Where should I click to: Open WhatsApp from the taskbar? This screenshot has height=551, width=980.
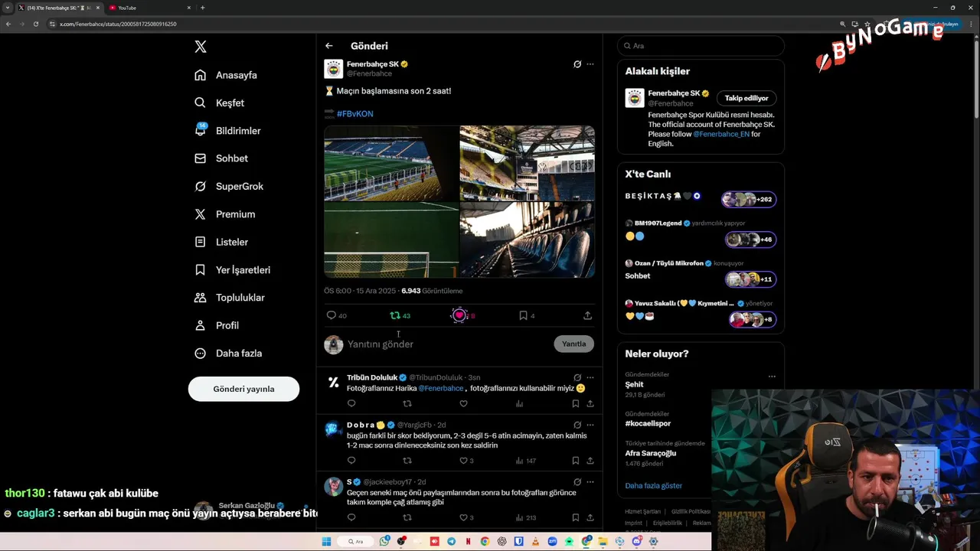point(384,541)
